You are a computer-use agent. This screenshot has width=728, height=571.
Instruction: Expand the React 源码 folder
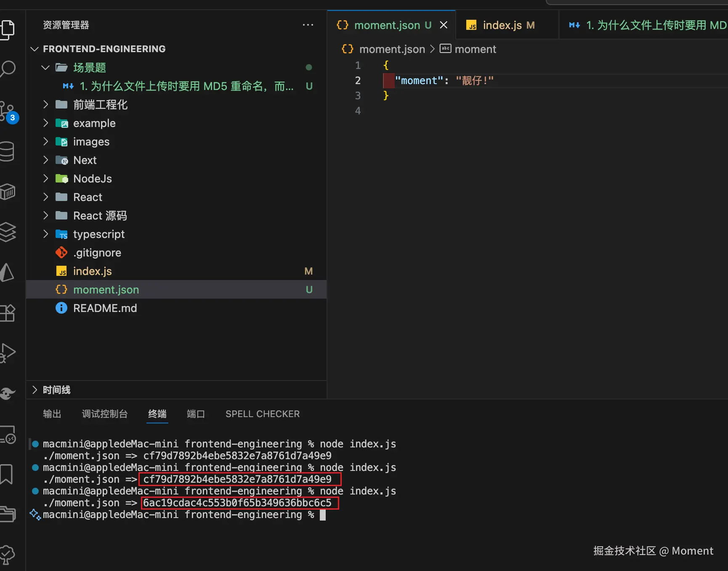[x=45, y=216]
